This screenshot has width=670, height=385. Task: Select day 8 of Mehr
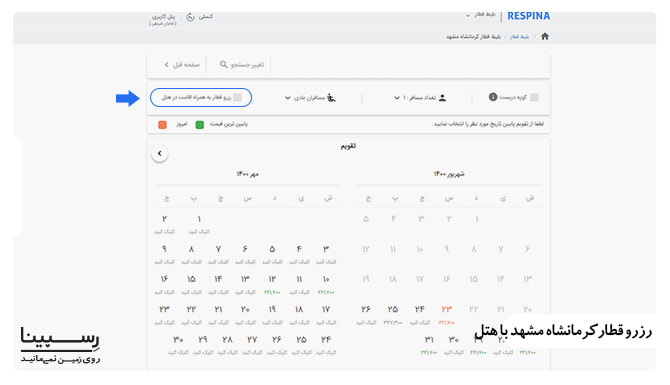pos(191,254)
